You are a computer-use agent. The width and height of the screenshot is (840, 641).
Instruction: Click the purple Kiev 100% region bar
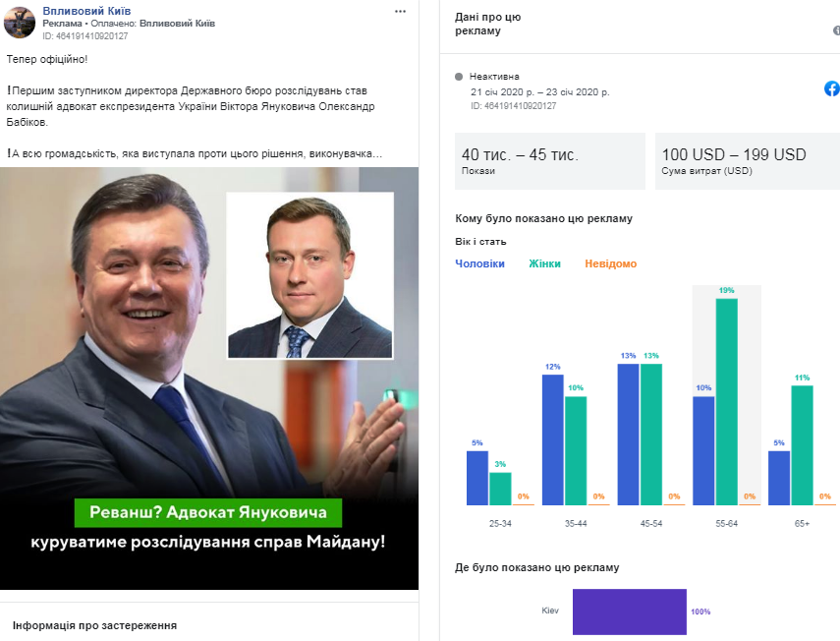[629, 611]
